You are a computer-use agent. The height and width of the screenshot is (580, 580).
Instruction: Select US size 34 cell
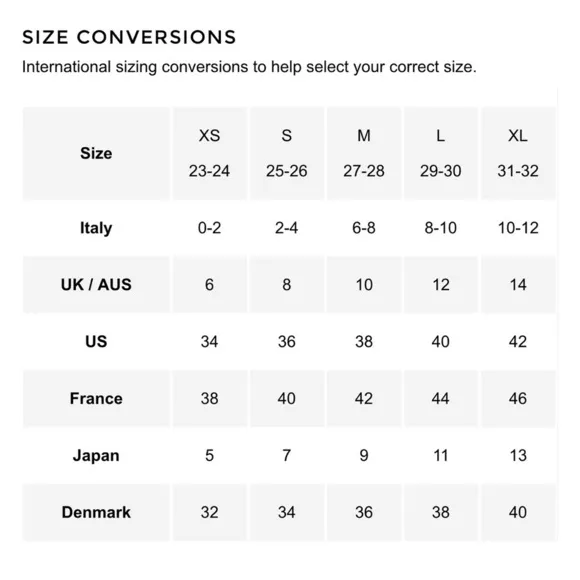[x=209, y=341]
